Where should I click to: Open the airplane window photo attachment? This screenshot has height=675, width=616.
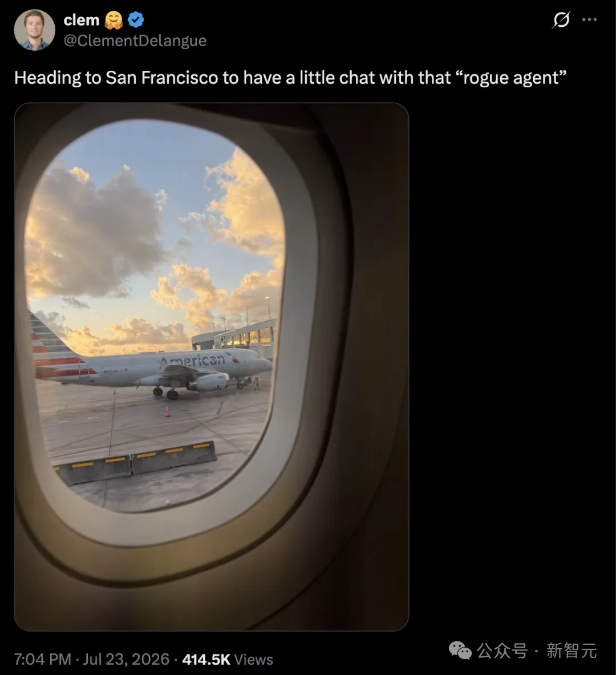212,367
